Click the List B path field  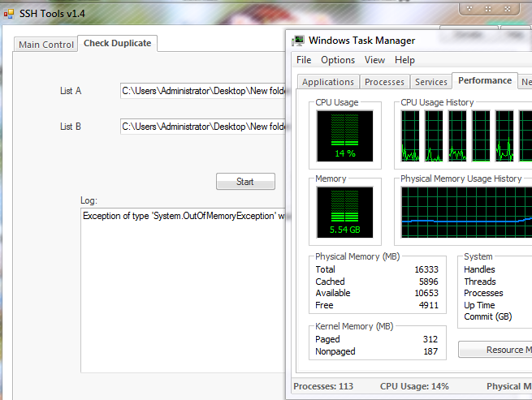pyautogui.click(x=203, y=127)
